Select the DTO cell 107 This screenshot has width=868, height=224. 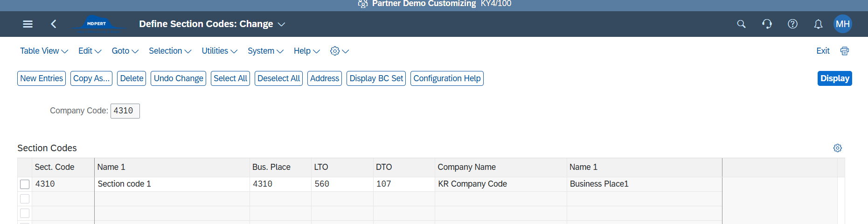pos(404,184)
